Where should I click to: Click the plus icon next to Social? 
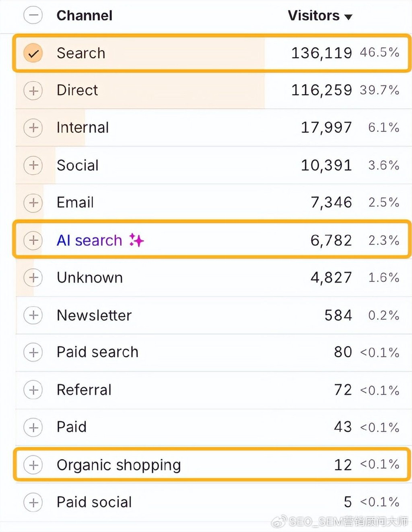34,165
